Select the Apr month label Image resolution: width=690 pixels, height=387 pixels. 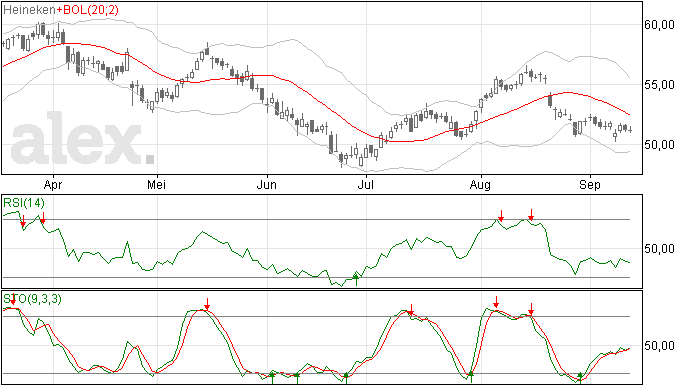53,185
